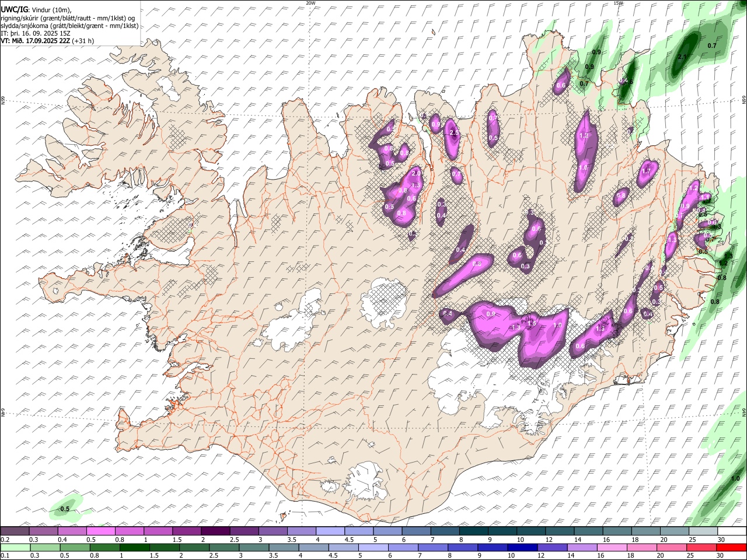Select the rain legend swatch between 1 and 1.5

134,548
